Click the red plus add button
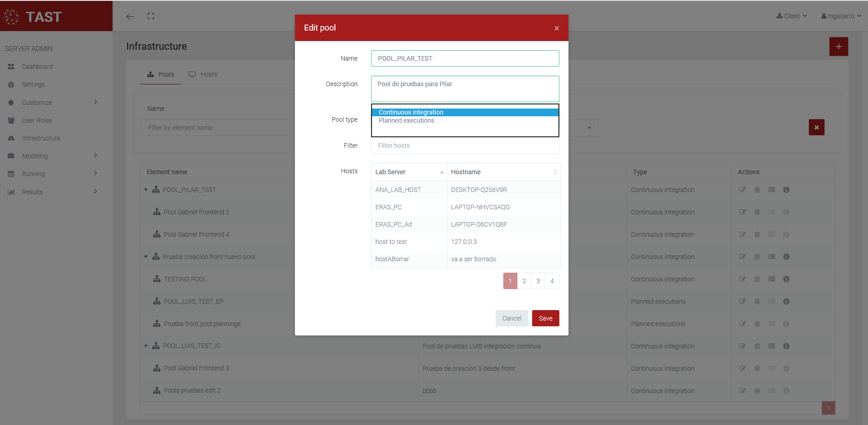This screenshot has width=868, height=425. (x=838, y=47)
